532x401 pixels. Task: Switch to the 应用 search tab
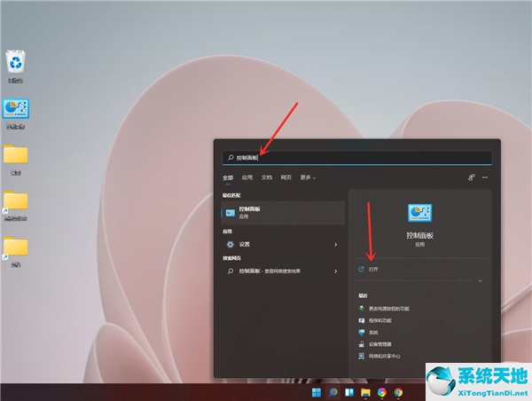pyautogui.click(x=247, y=177)
